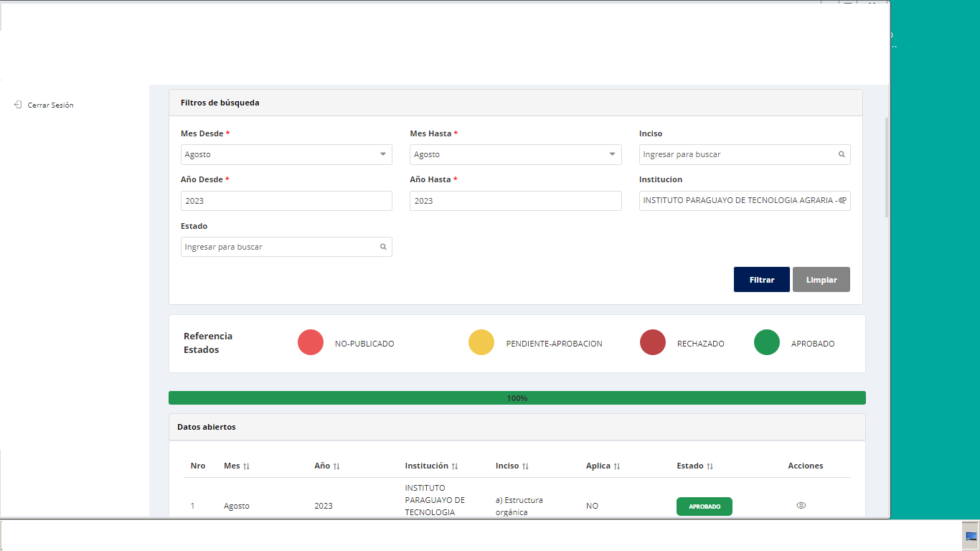Image resolution: width=980 pixels, height=551 pixels.
Task: Click the magnifier icon in Inciso field
Action: 842,154
